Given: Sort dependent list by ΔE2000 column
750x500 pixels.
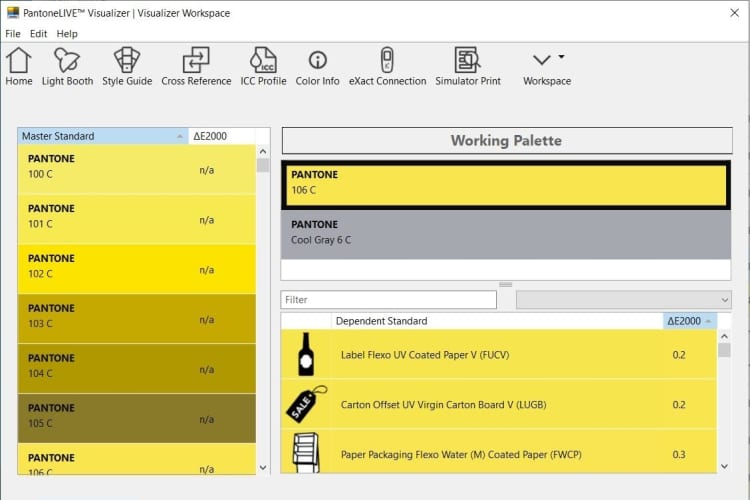Looking at the screenshot, I should tap(690, 321).
